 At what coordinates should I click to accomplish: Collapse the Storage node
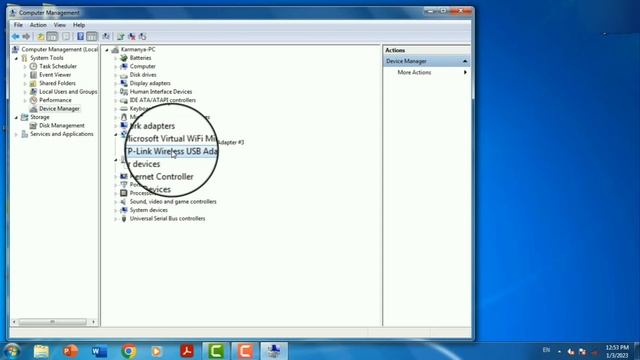[x=16, y=118]
